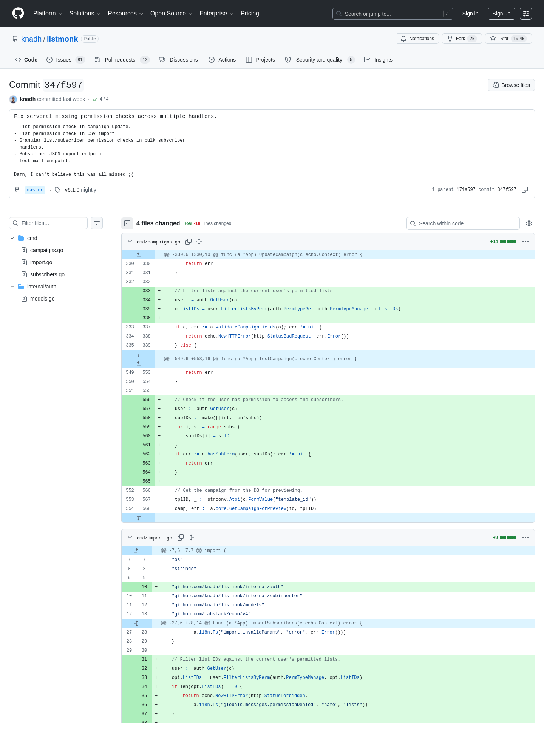The height and width of the screenshot is (756, 544).
Task: Focus the Search within code field
Action: tap(463, 223)
